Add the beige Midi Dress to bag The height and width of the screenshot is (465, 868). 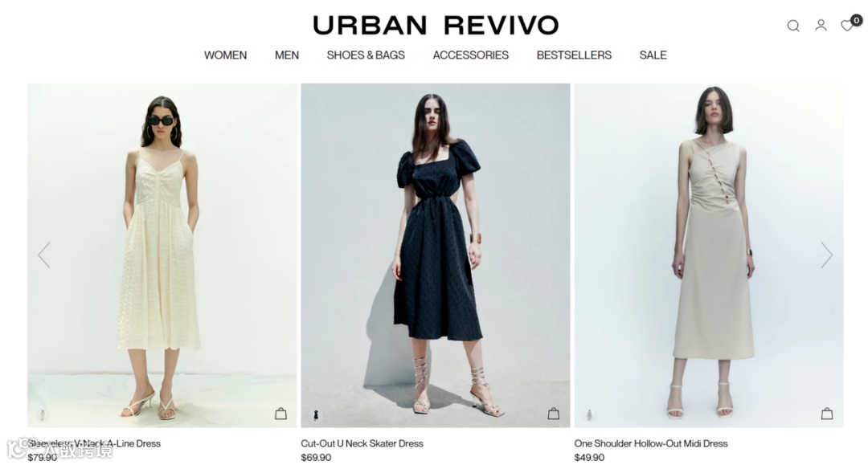click(827, 414)
